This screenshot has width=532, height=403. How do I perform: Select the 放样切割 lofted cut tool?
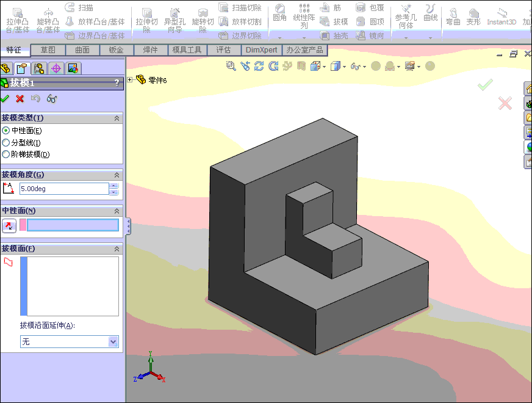click(240, 22)
